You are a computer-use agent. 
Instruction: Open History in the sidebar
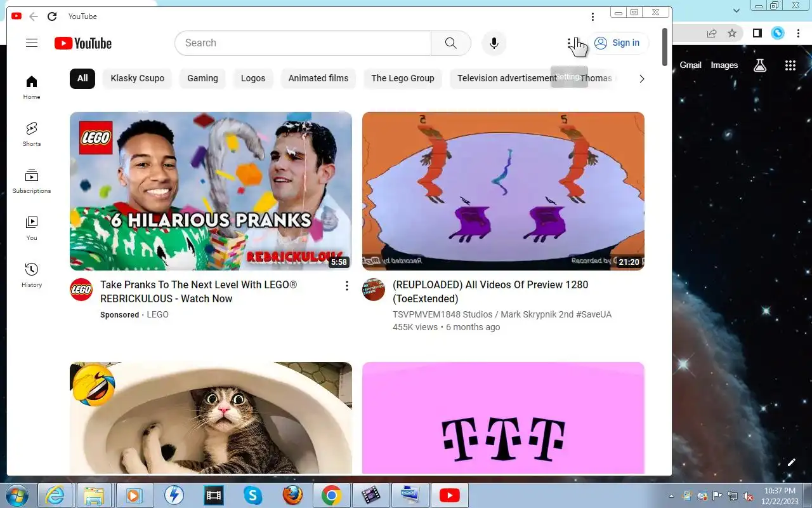pyautogui.click(x=32, y=276)
